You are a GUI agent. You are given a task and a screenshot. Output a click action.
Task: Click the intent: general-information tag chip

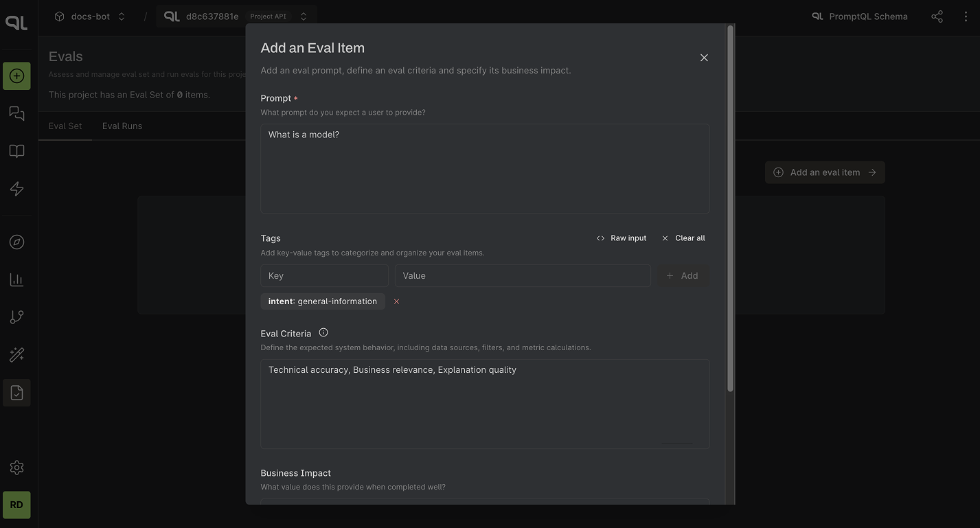(x=323, y=301)
